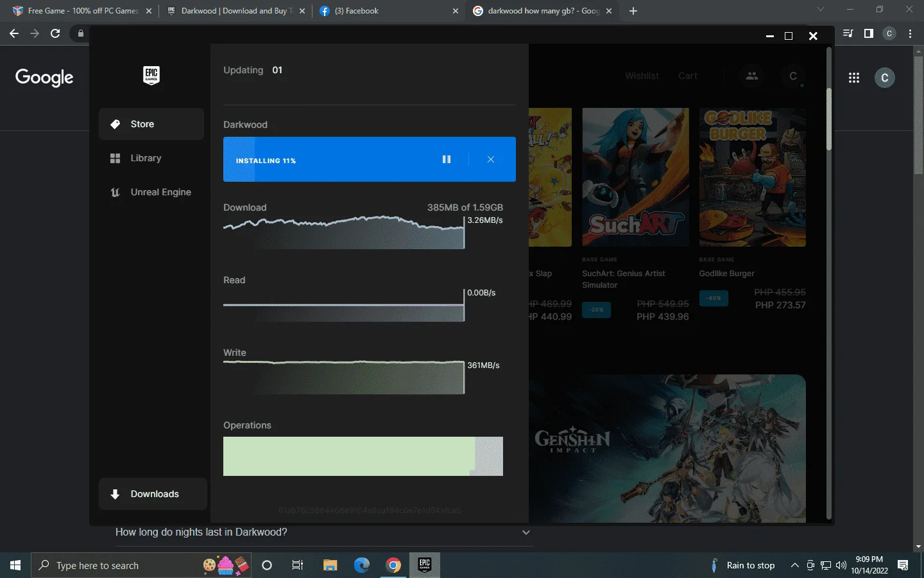Open the Google apps grid

click(x=854, y=78)
